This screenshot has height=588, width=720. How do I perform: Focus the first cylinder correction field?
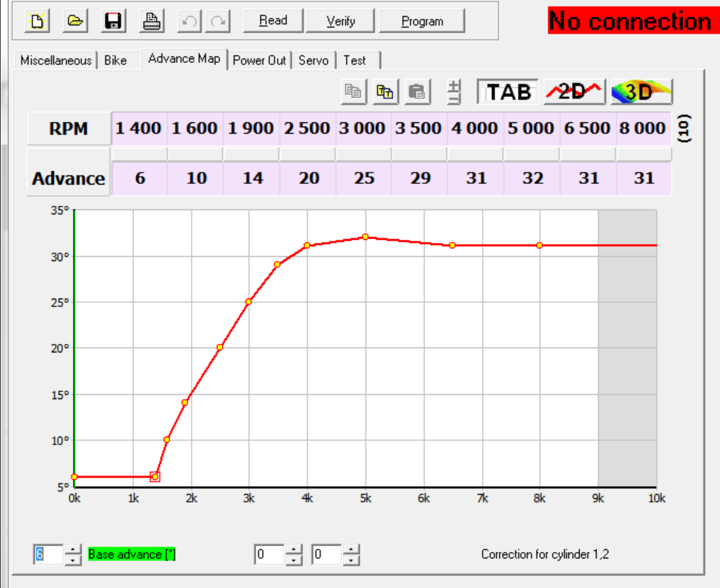coord(269,555)
